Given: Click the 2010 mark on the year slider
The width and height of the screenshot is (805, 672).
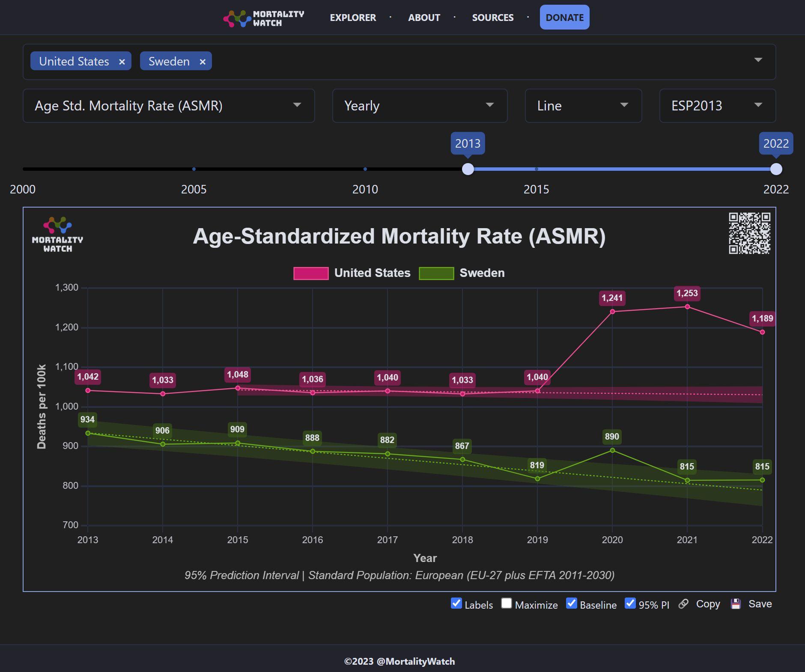Looking at the screenshot, I should (365, 169).
